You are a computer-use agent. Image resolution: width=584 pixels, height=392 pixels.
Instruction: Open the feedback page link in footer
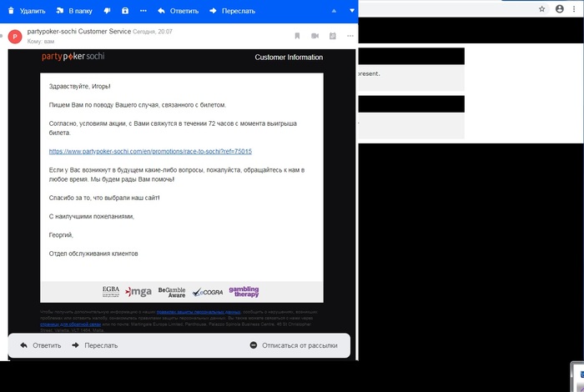tap(70, 324)
